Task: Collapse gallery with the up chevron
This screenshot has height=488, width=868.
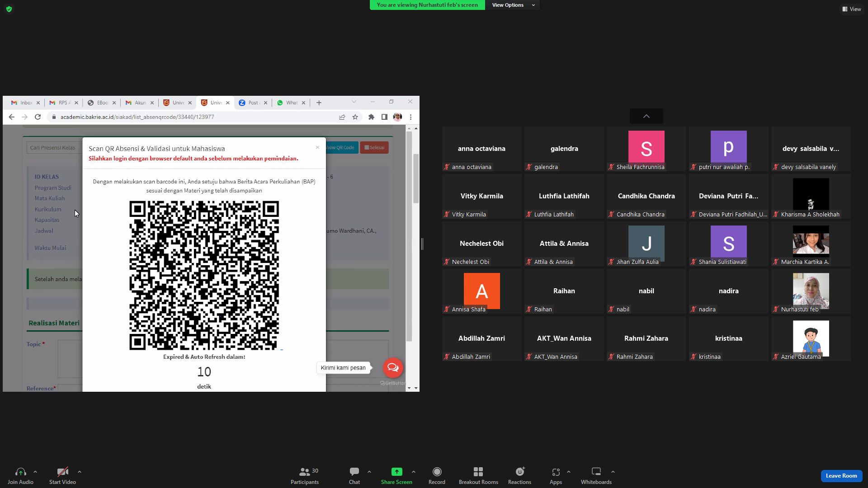Action: pos(646,116)
